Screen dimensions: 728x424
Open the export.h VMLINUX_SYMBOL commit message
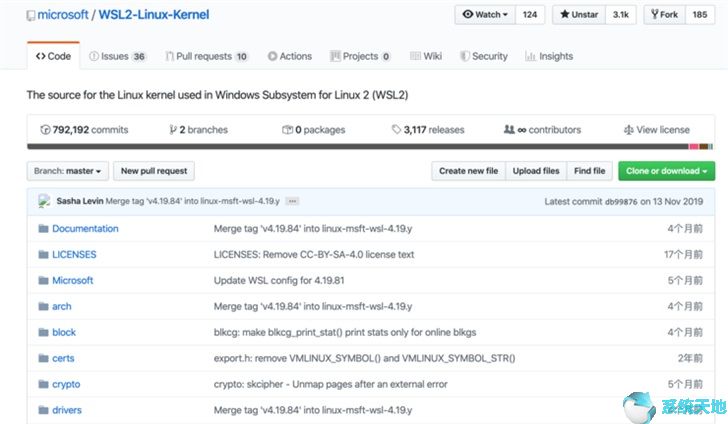[x=364, y=359]
